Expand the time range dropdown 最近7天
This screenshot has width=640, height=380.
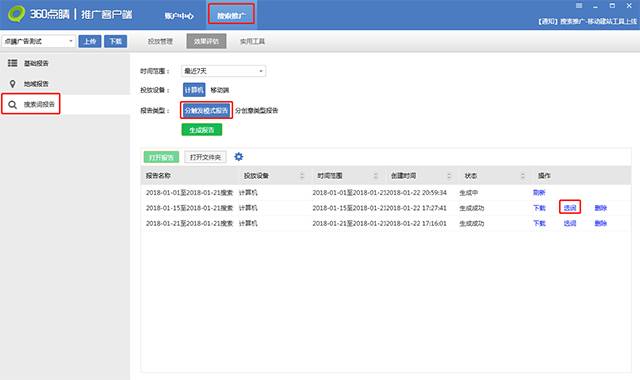[x=223, y=71]
